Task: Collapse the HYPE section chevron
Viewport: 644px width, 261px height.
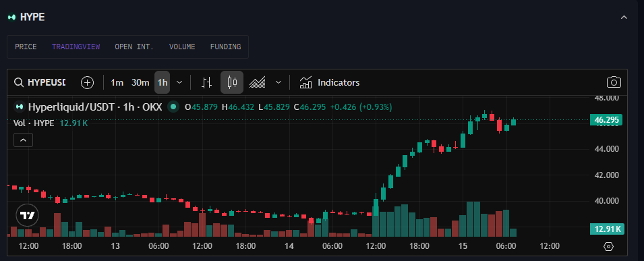Action: 624,18
